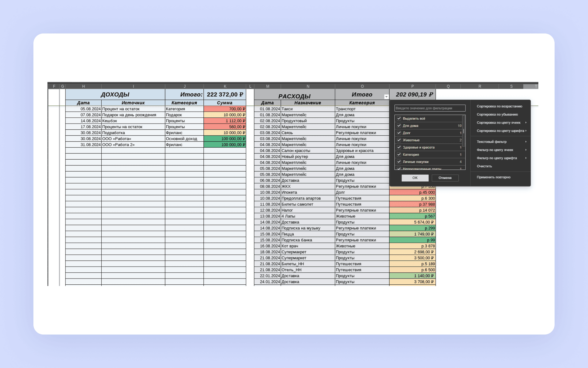The image size is (588, 368).
Task: Click the filter list scrollbar thumb
Action: (x=464, y=131)
